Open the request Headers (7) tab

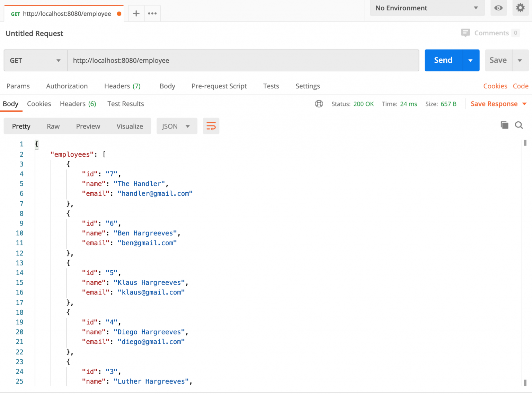tap(122, 86)
